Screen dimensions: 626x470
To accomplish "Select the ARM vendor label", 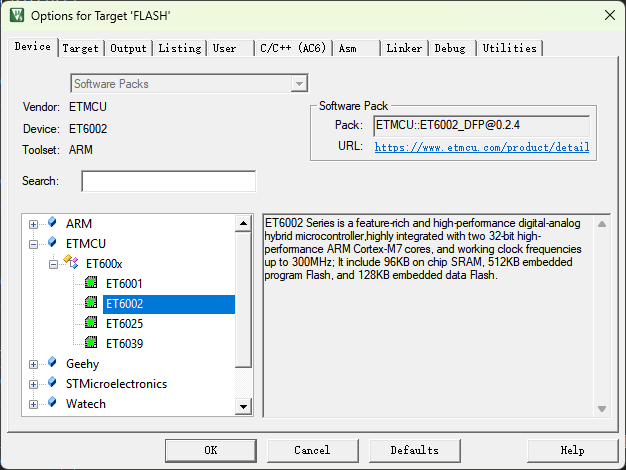I will click(x=79, y=224).
